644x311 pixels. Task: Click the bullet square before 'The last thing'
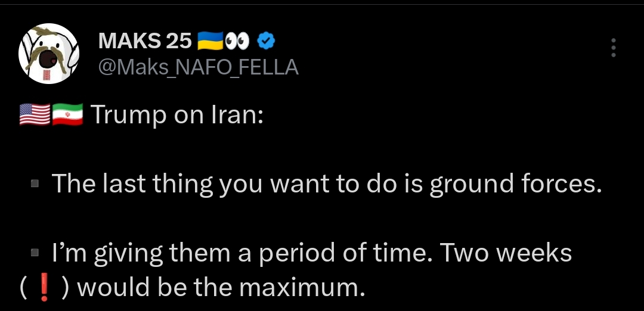tap(35, 185)
